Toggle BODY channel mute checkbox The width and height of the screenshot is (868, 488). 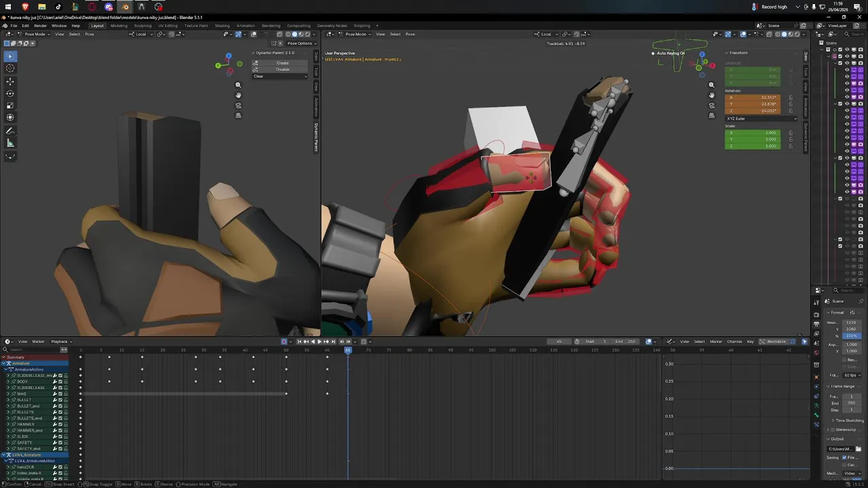60,382
